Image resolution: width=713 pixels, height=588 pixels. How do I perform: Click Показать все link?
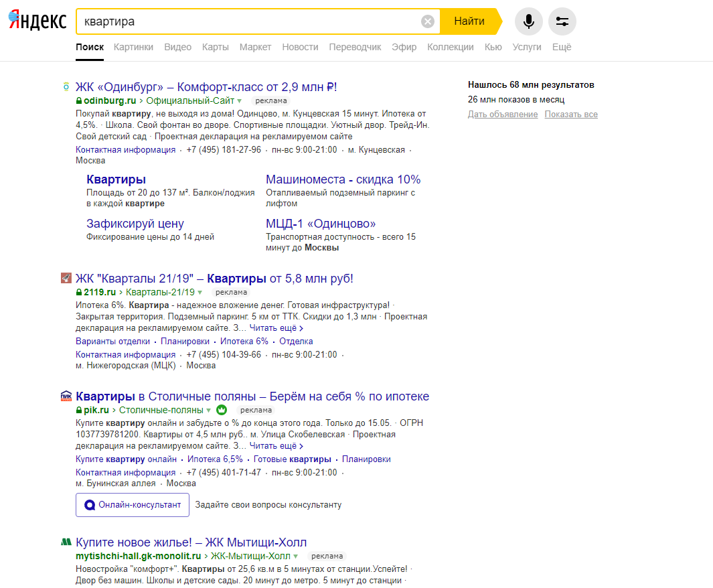coord(571,114)
